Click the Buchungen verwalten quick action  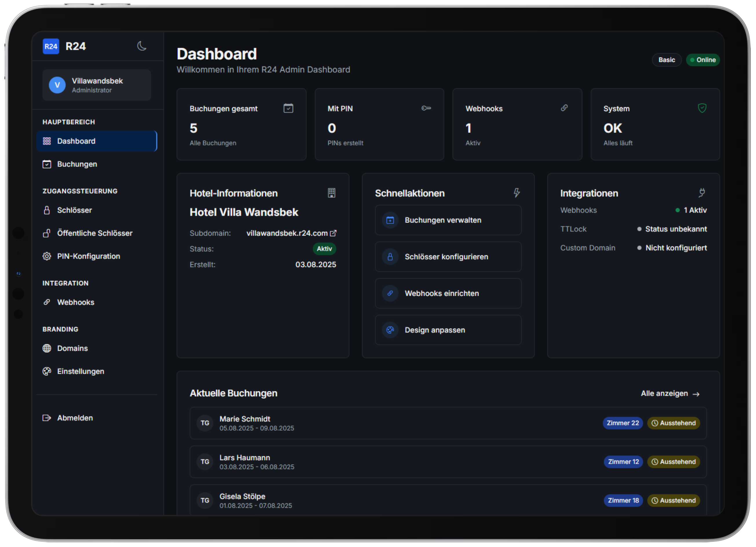click(x=448, y=220)
